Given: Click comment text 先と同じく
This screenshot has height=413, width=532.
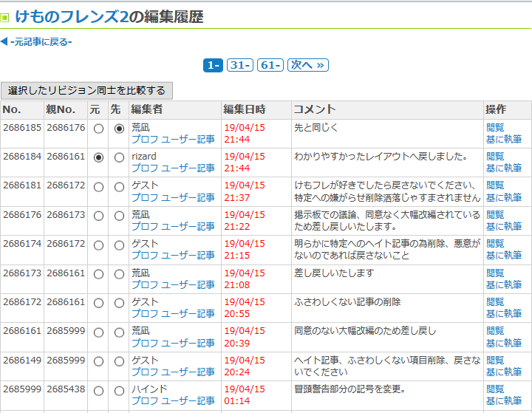Looking at the screenshot, I should coord(316,128).
